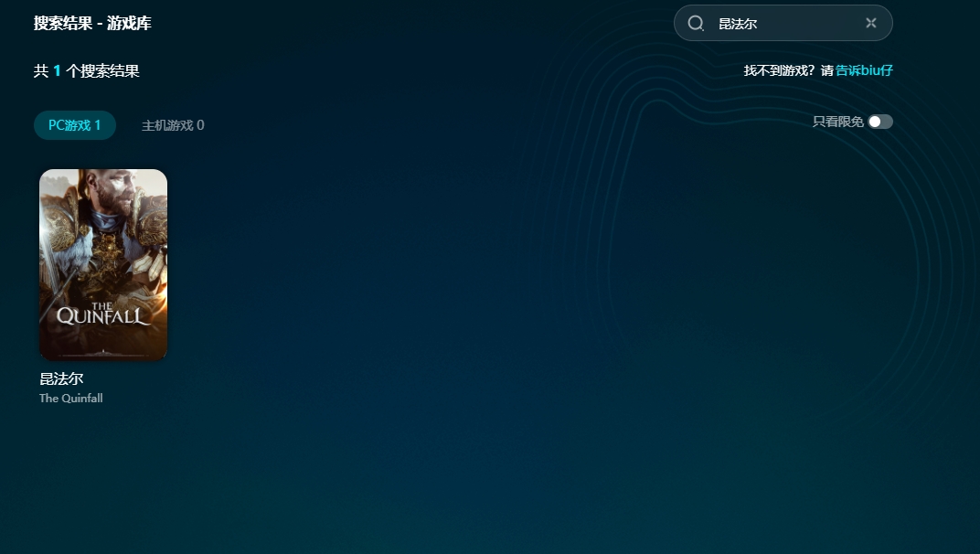This screenshot has height=554, width=980.
Task: Select the PC游戏 tab
Action: click(75, 125)
